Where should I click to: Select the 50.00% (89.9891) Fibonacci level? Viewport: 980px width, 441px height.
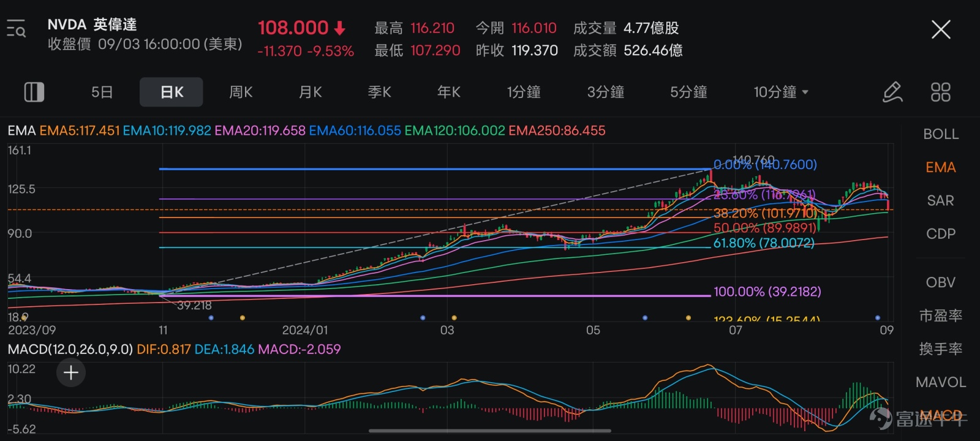pos(765,228)
